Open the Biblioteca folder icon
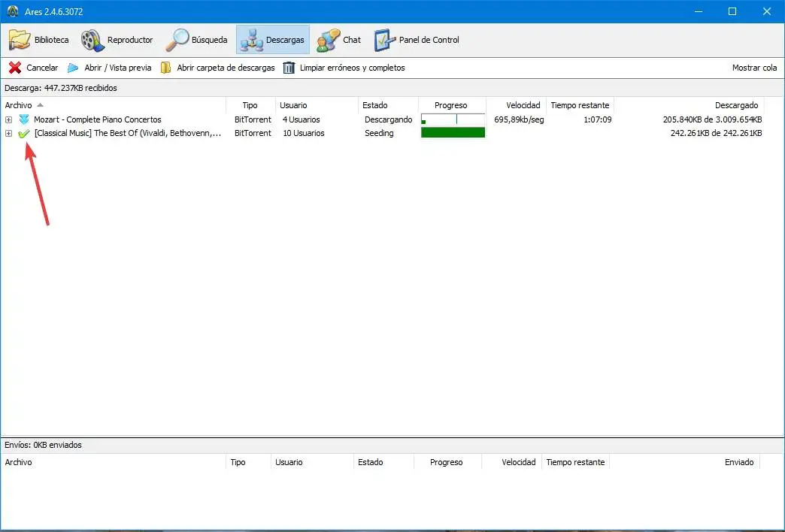Viewport: 785px width, 532px height. pos(19,40)
